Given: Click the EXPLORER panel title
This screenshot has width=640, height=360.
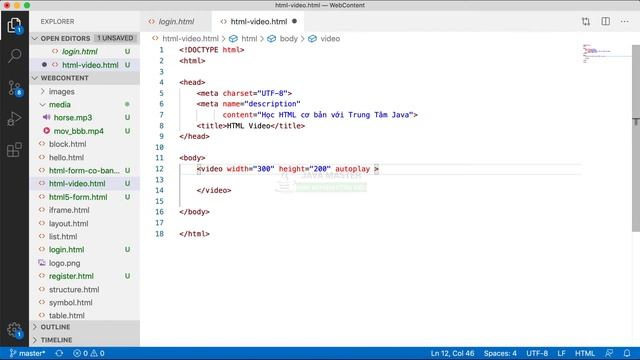Looking at the screenshot, I should pyautogui.click(x=57, y=21).
